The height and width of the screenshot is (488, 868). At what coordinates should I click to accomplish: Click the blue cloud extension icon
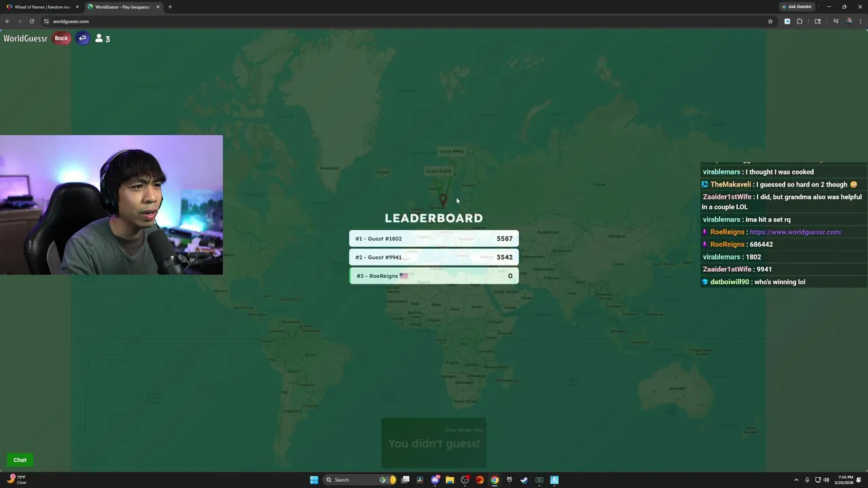(x=787, y=21)
